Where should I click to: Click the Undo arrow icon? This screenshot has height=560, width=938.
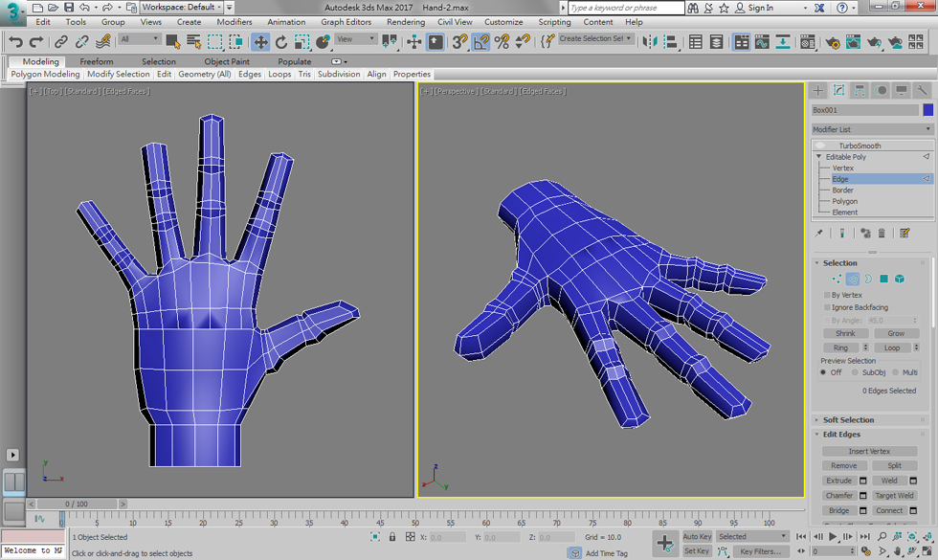15,42
